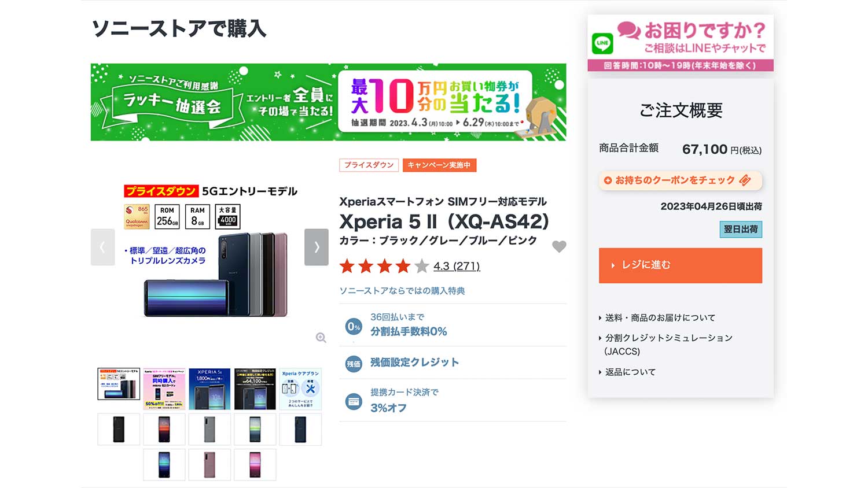Screen dimensions: 868x488
Task: Show previous product image with left arrow
Action: click(x=102, y=247)
